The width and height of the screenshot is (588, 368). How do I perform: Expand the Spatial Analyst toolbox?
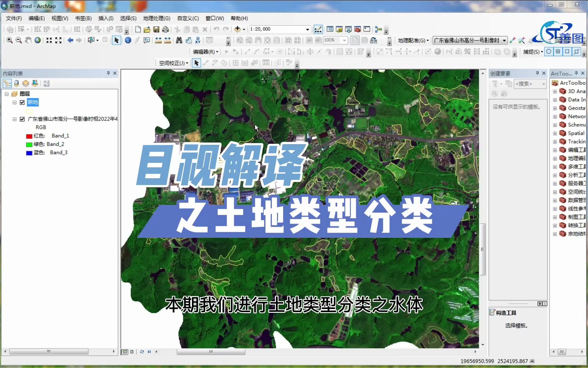(x=555, y=133)
